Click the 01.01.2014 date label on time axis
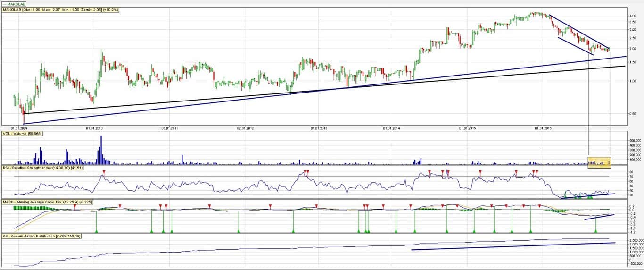Viewport: 644px width, 270px height. 392,128
